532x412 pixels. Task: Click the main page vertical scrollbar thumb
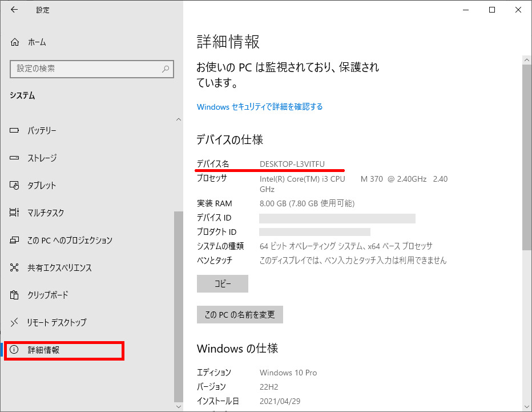[x=527, y=154]
